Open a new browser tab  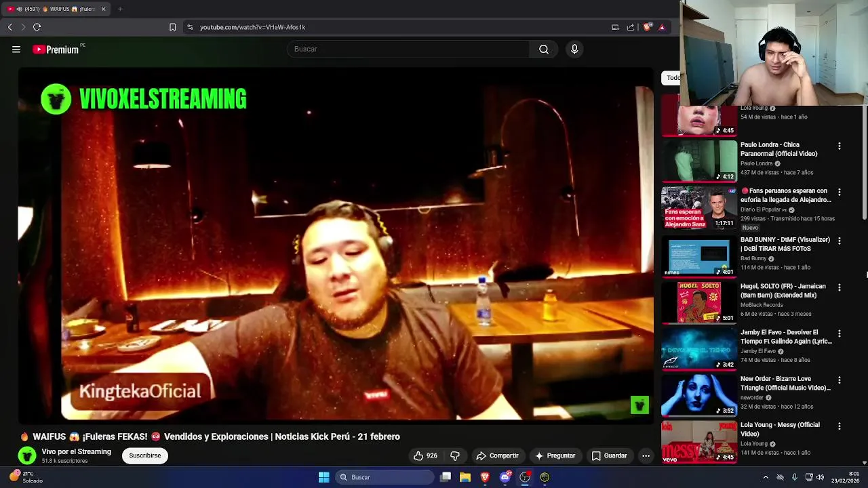coord(120,9)
